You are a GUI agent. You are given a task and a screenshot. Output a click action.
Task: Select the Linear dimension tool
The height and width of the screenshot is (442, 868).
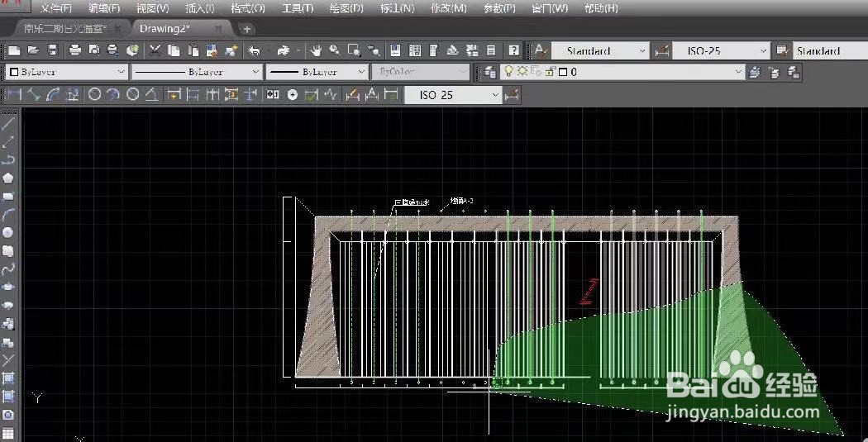(x=13, y=94)
